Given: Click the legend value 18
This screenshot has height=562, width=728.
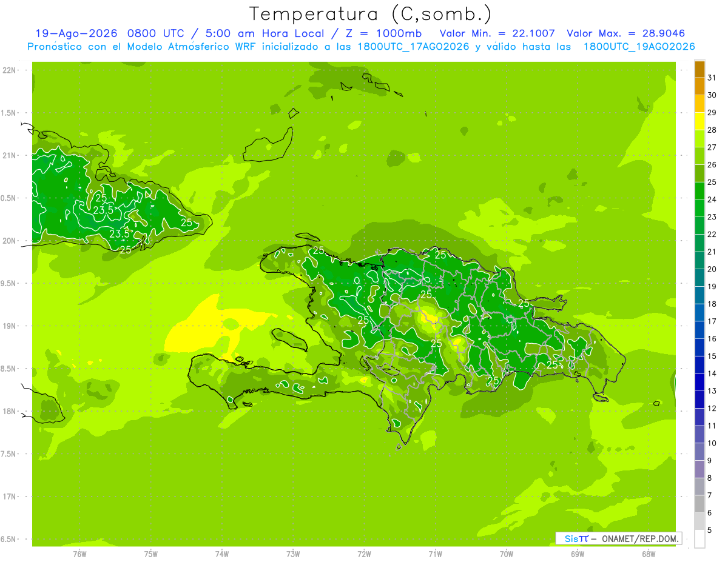Looking at the screenshot, I should coord(712,304).
